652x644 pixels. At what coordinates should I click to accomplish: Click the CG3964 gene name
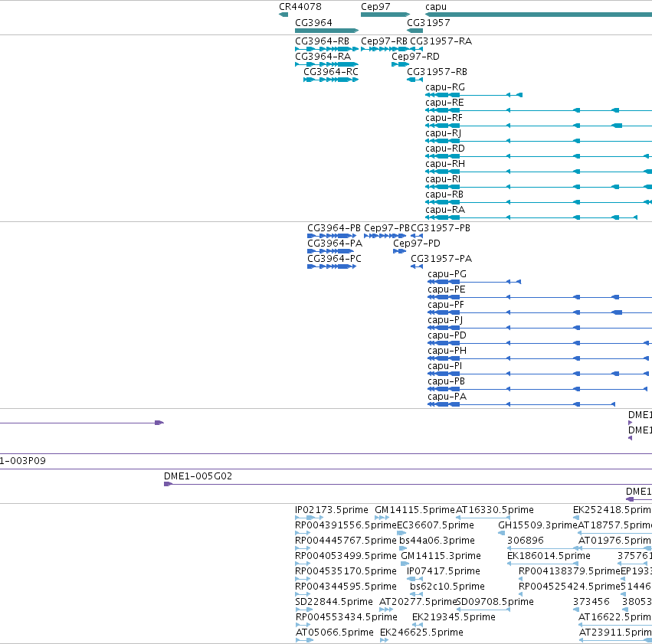tap(313, 23)
